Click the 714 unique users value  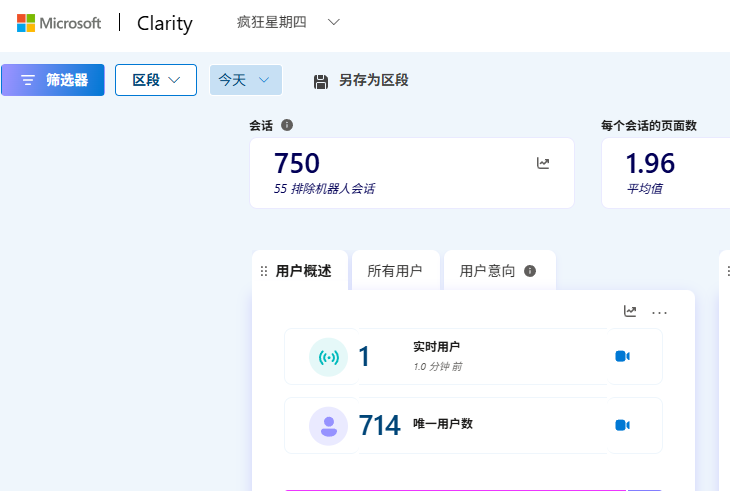coord(379,425)
